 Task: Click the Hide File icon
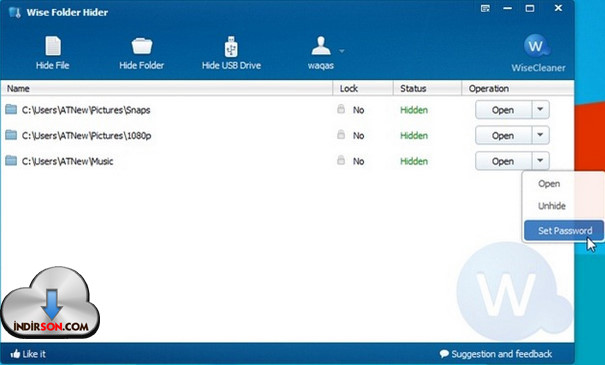click(53, 46)
